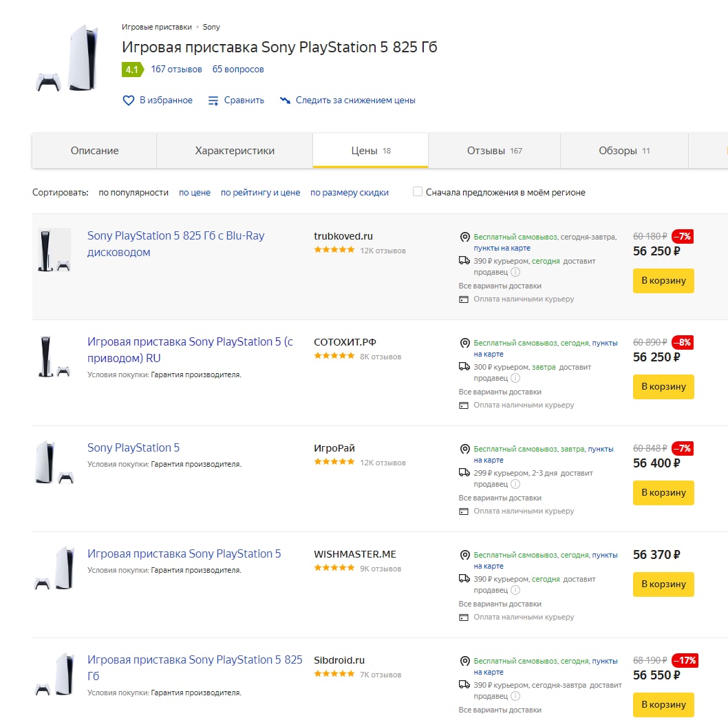
Task: Open the Отзывы 167 tab
Action: point(494,151)
